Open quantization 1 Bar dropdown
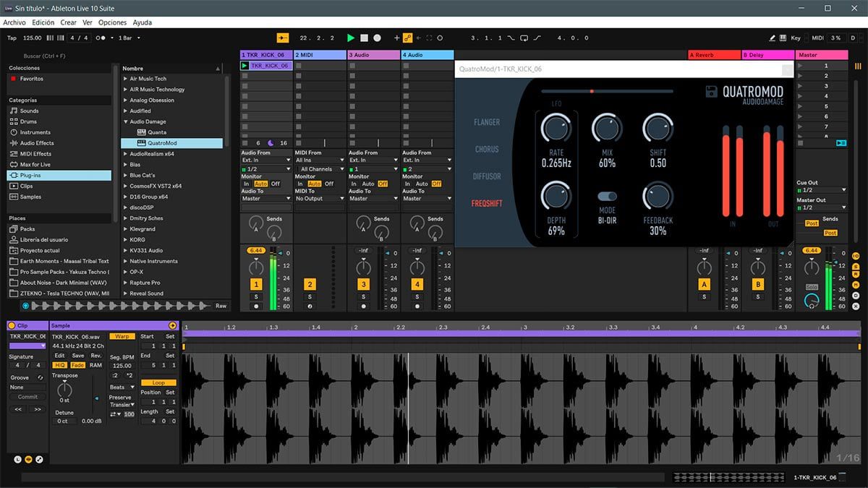The width and height of the screenshot is (868, 488). [x=129, y=38]
